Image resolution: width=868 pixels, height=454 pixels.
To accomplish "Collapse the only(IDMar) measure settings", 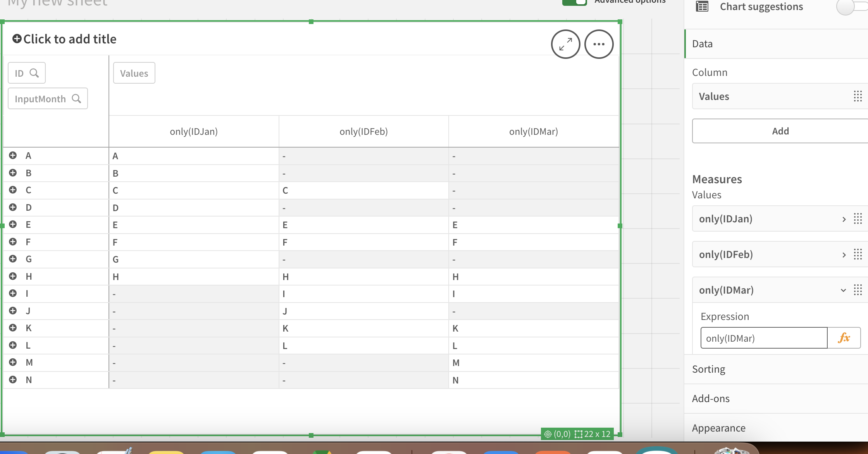I will [x=843, y=290].
